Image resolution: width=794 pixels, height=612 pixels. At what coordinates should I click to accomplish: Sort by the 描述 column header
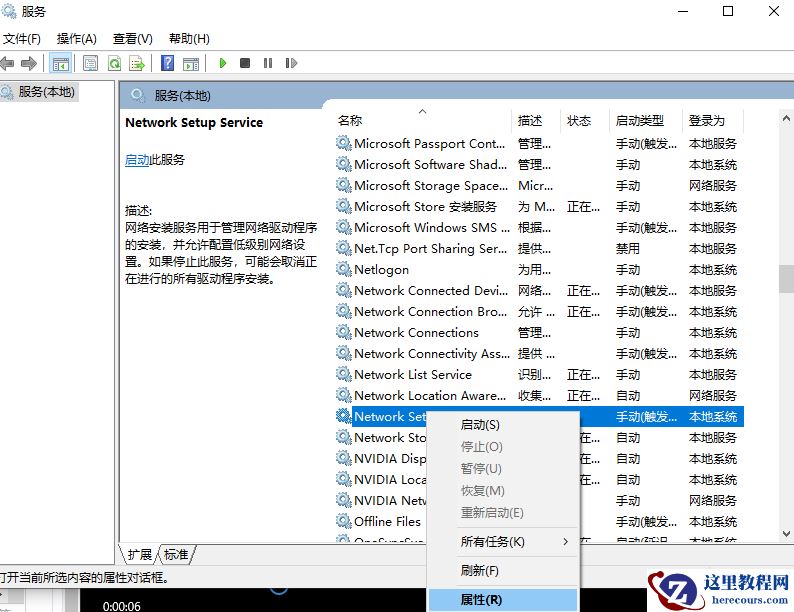point(537,120)
